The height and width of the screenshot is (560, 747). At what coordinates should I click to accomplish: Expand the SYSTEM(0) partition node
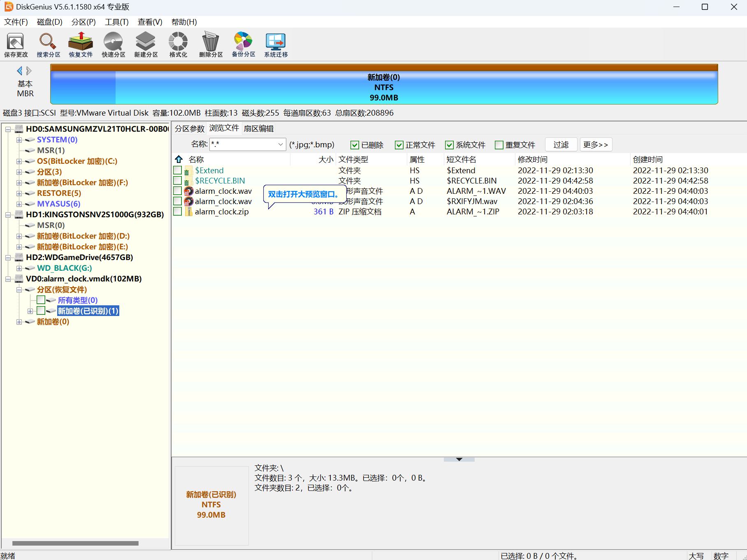click(19, 140)
